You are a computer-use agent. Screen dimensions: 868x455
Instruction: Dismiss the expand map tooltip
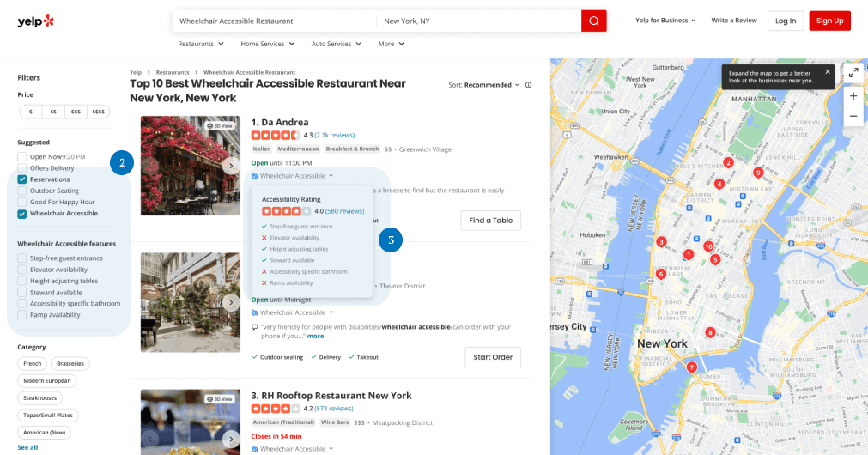point(828,72)
